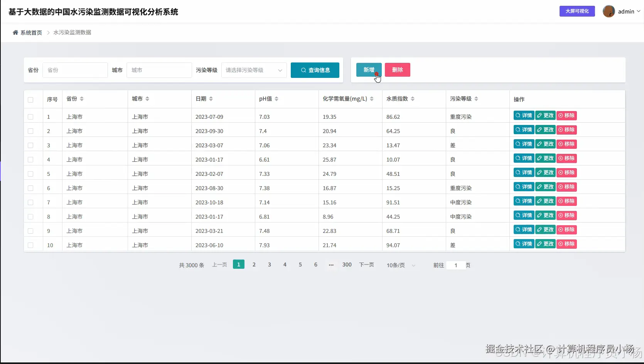This screenshot has width=644, height=364.
Task: Click the 系统首页 breadcrumb link
Action: (x=31, y=33)
